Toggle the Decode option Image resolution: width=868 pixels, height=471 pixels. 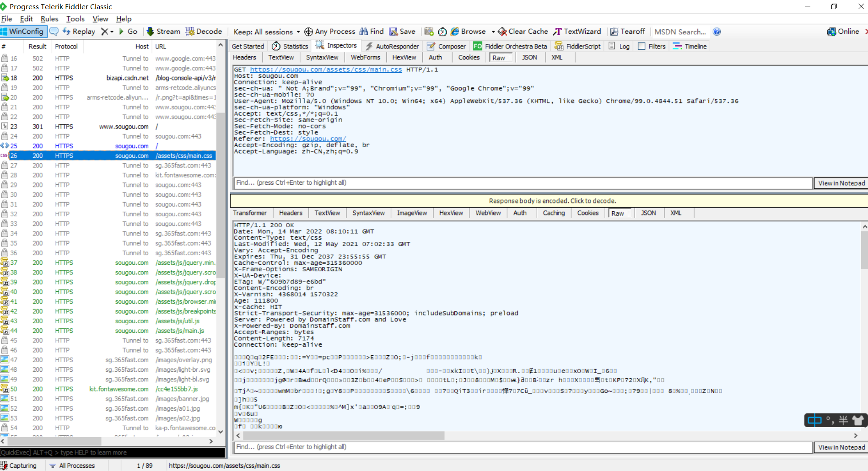tap(204, 32)
